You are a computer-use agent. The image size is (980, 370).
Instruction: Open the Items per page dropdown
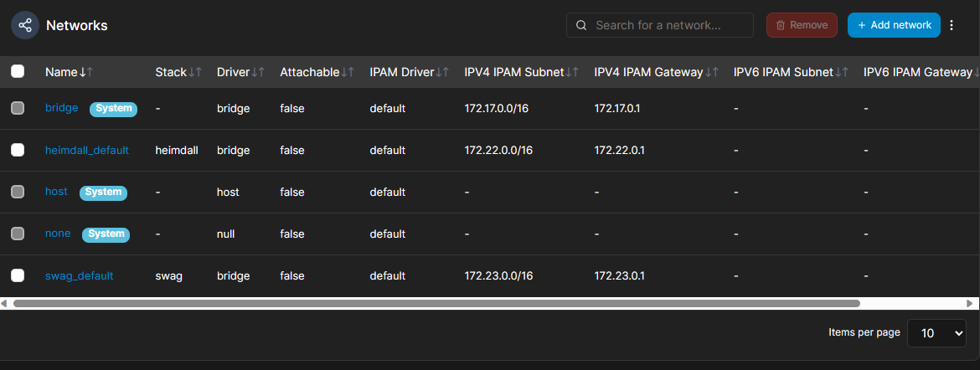click(x=936, y=332)
